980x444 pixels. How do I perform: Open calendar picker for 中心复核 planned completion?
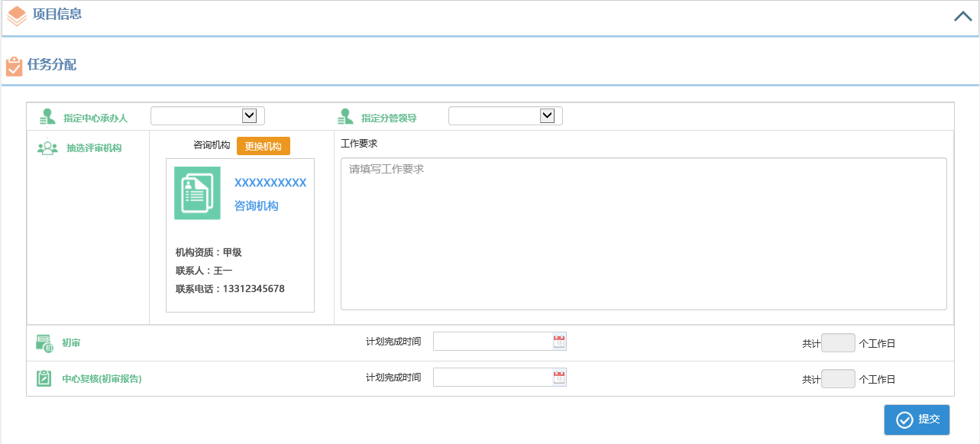tap(559, 378)
